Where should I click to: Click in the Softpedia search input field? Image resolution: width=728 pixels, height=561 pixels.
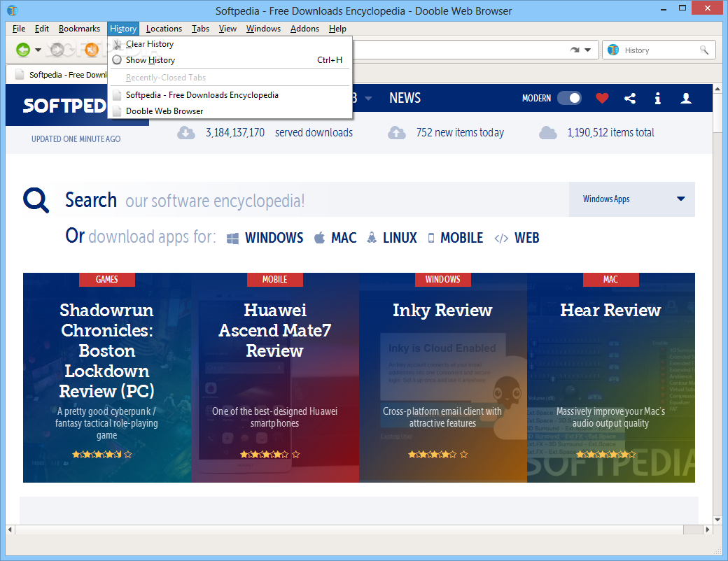(x=311, y=200)
